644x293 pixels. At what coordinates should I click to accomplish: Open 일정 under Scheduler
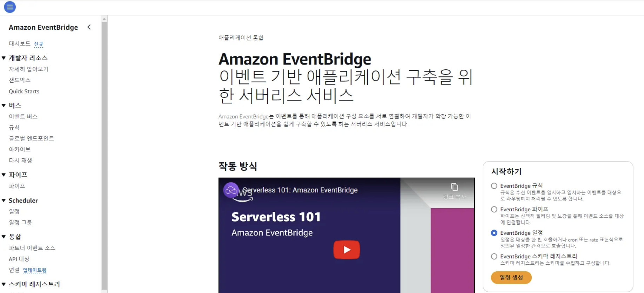pos(14,211)
